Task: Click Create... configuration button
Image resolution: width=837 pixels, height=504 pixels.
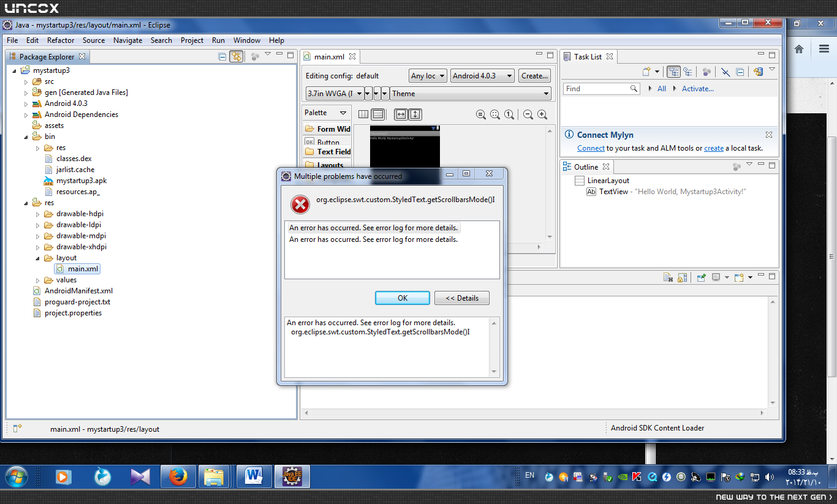Action: pos(534,76)
